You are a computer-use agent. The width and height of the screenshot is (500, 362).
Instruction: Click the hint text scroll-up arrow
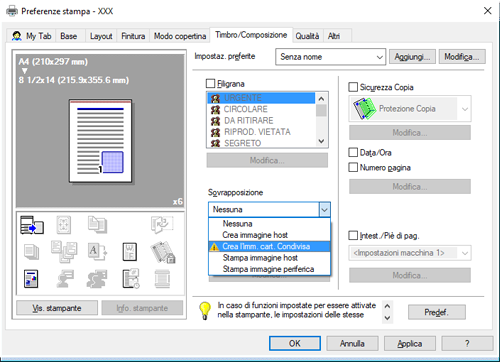[387, 306]
